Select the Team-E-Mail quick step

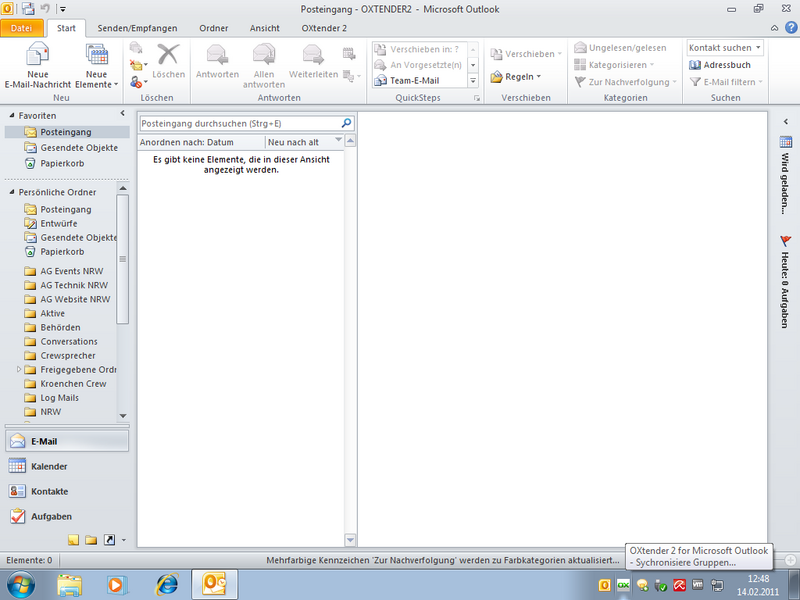point(419,80)
